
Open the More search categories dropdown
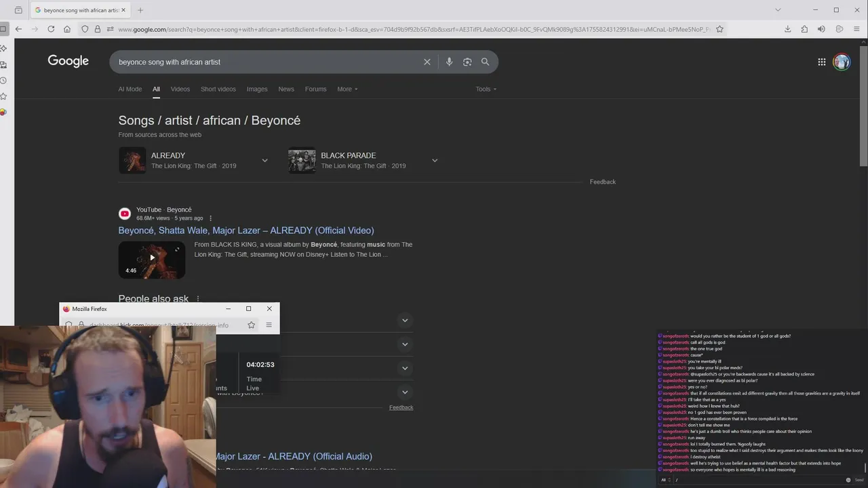tap(347, 89)
